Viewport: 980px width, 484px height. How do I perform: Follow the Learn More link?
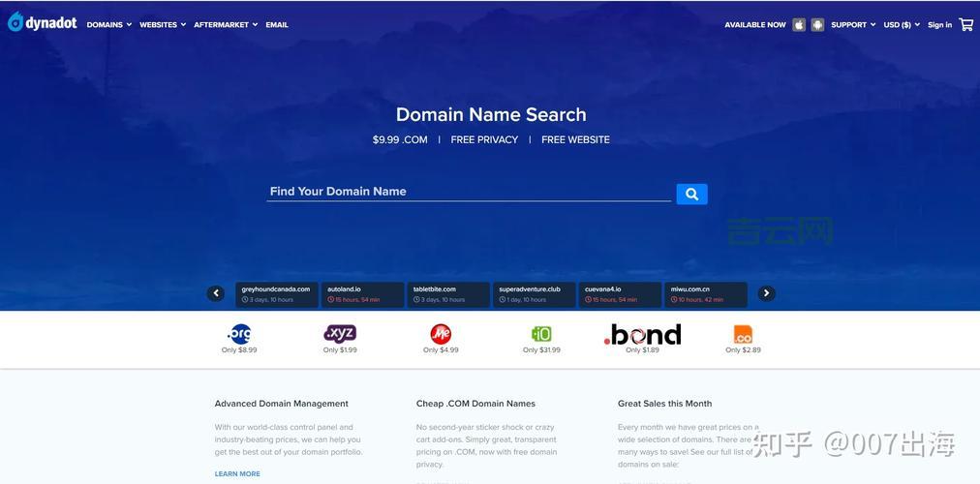237,473
